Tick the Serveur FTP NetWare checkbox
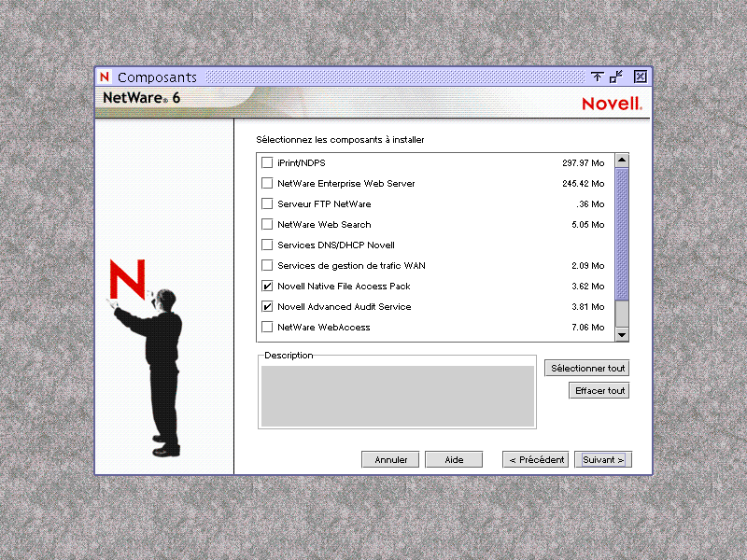This screenshot has width=747, height=560. [267, 204]
